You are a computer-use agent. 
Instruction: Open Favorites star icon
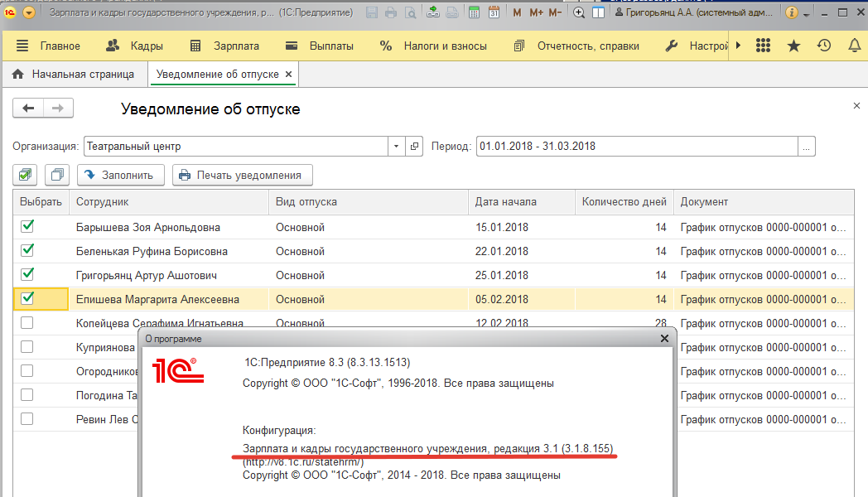(793, 46)
